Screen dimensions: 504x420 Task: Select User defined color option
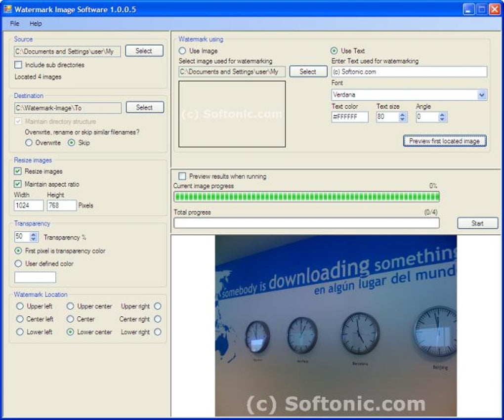click(x=18, y=263)
